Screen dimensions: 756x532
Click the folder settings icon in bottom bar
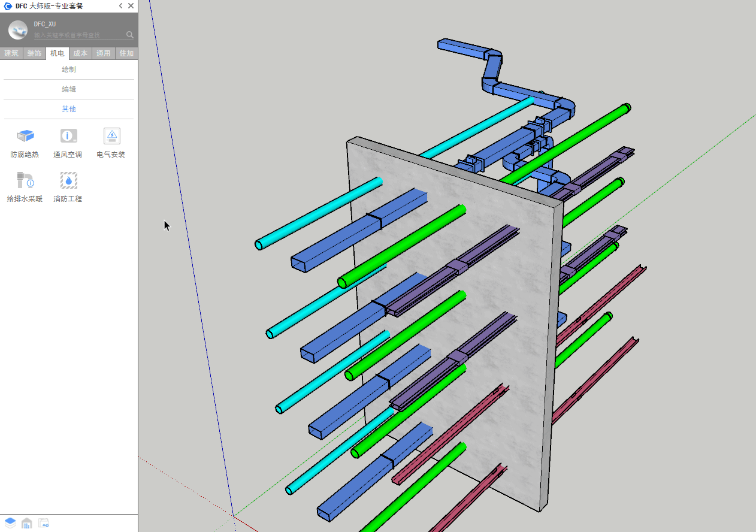click(44, 523)
